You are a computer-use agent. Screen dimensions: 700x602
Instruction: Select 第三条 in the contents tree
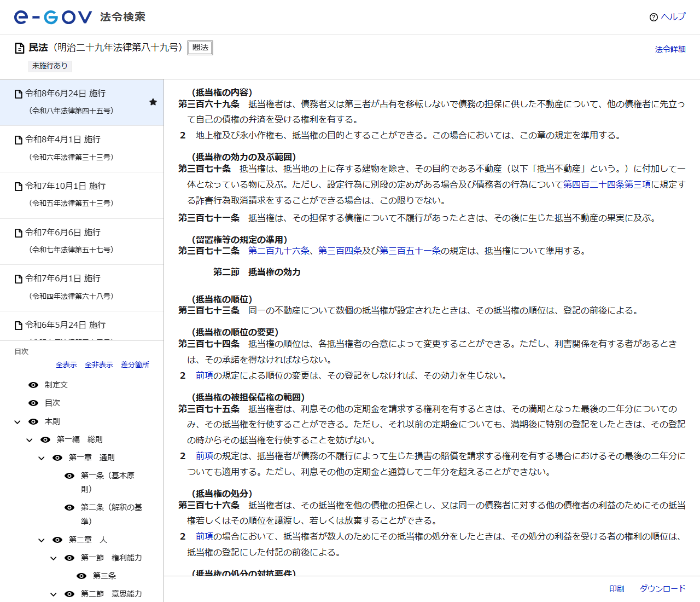104,576
